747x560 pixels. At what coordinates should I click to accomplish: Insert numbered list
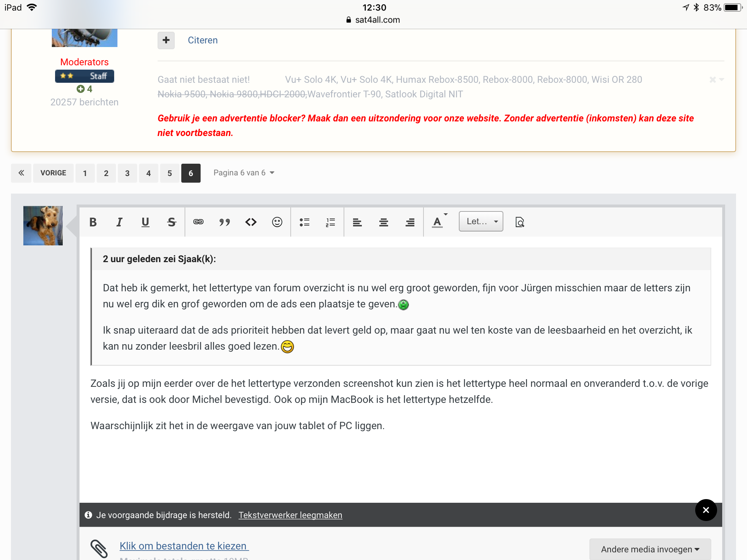pos(330,222)
